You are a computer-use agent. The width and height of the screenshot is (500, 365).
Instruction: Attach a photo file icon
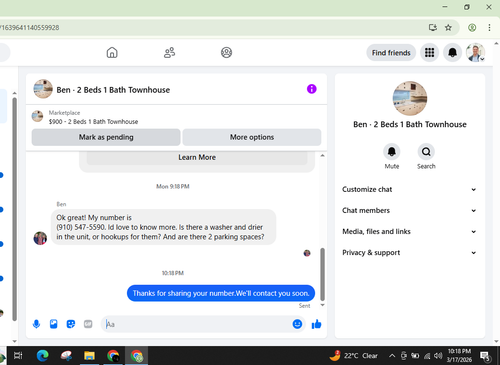tap(53, 324)
